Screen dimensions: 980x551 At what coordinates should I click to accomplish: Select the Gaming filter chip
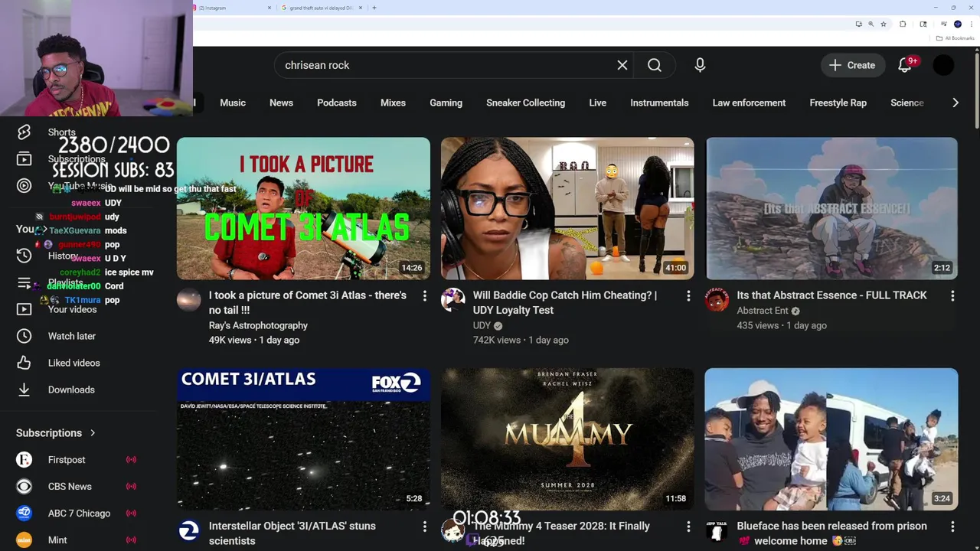[x=446, y=103]
